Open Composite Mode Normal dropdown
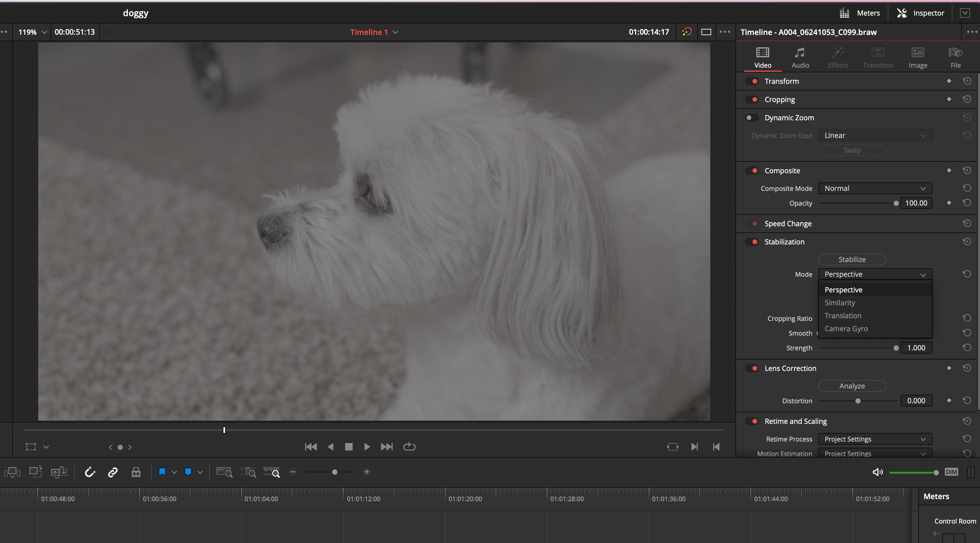This screenshot has width=980, height=543. [875, 188]
